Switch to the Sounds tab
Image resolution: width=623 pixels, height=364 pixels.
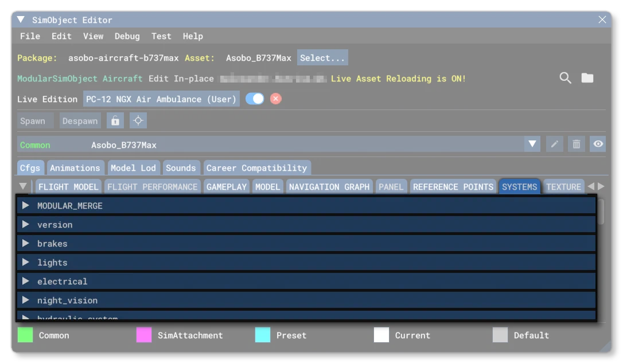tap(181, 168)
